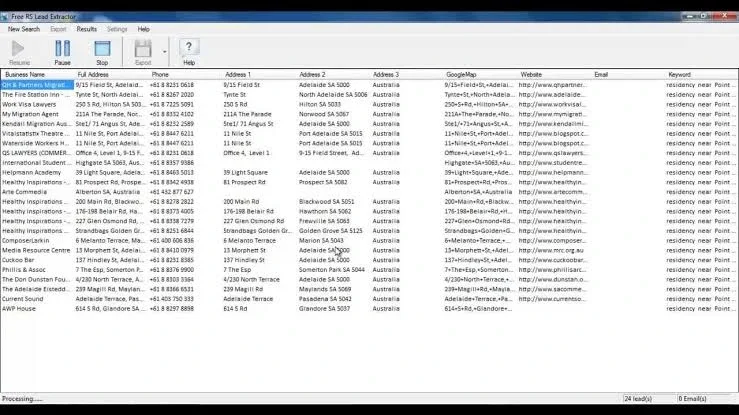Select the QS LAWYERS (COMMER row

[x=369, y=153]
